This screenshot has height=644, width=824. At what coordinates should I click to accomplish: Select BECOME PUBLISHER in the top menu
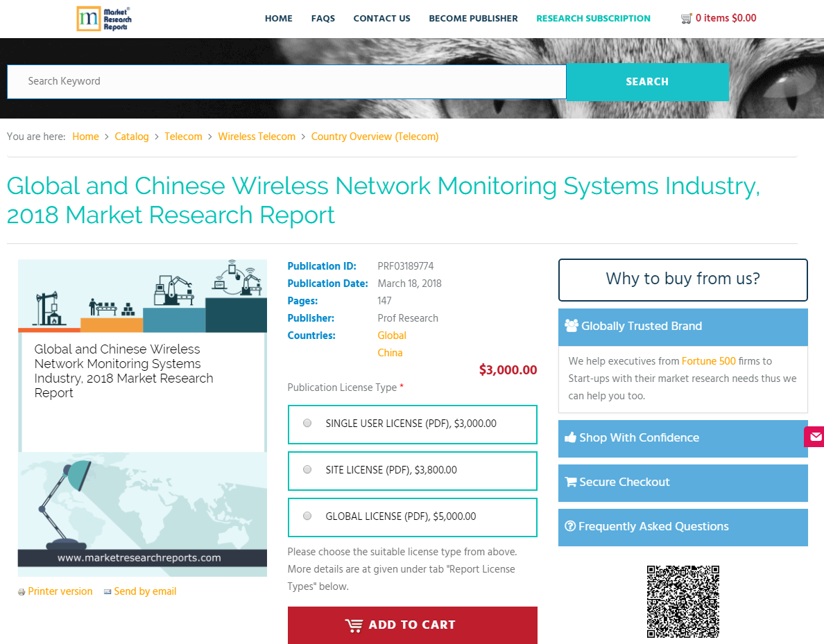(473, 19)
